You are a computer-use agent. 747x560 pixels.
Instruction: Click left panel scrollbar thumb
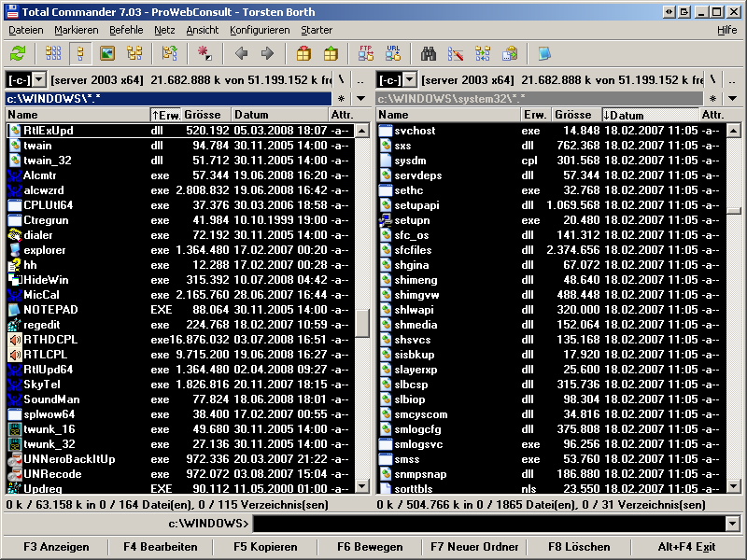pyautogui.click(x=362, y=323)
